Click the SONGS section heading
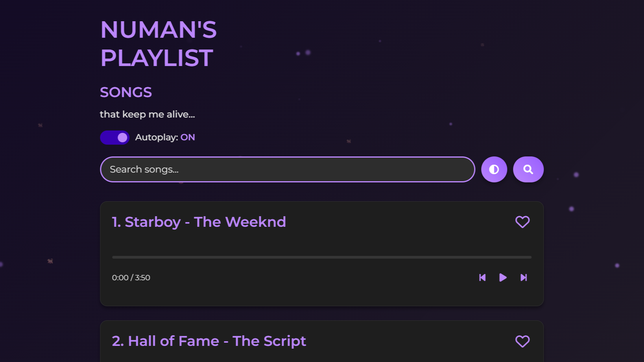644x362 pixels. click(x=126, y=92)
